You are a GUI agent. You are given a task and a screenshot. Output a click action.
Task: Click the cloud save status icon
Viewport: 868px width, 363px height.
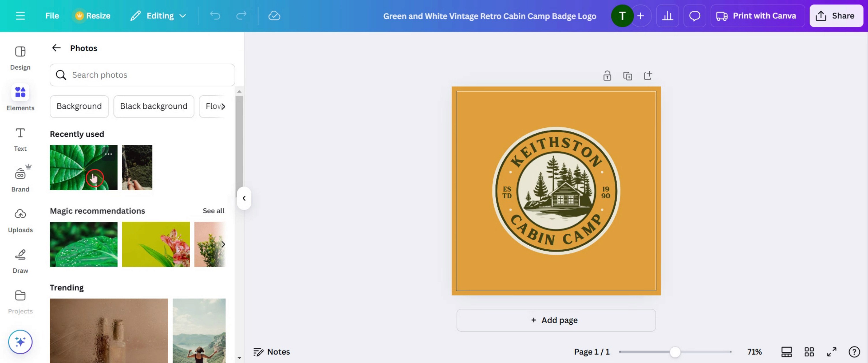[x=274, y=16]
